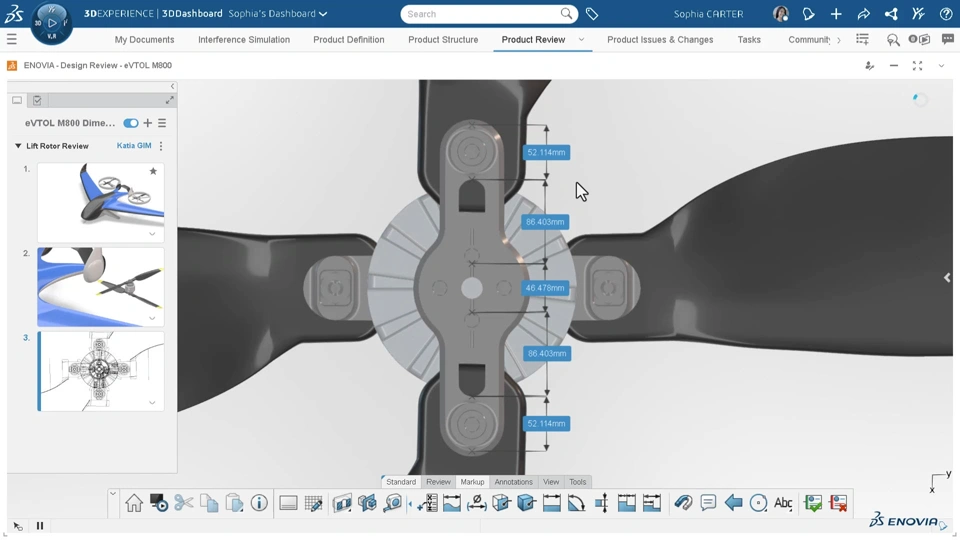Viewport: 960px width, 540px height.
Task: Switch to the My Documents tab
Action: tap(144, 39)
